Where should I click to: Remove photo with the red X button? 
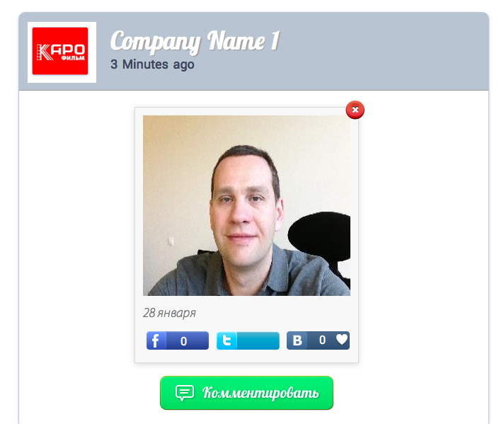coord(355,110)
